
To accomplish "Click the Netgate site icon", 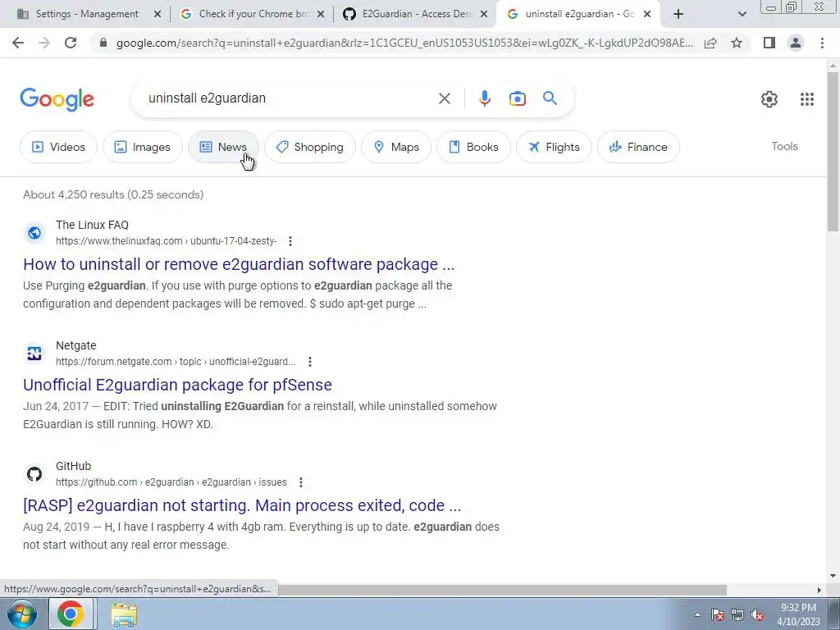I will point(34,354).
